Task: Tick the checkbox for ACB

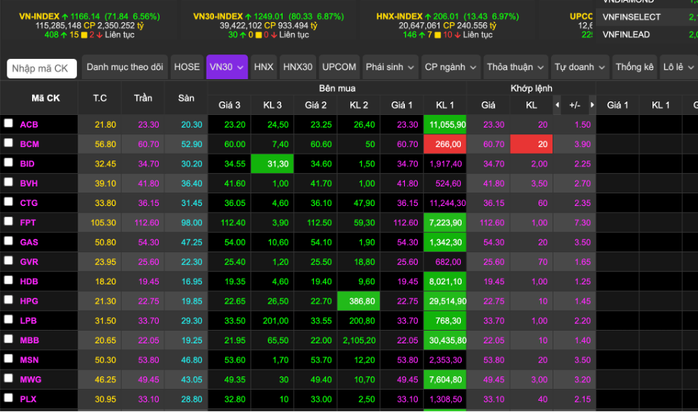Action: [8, 123]
